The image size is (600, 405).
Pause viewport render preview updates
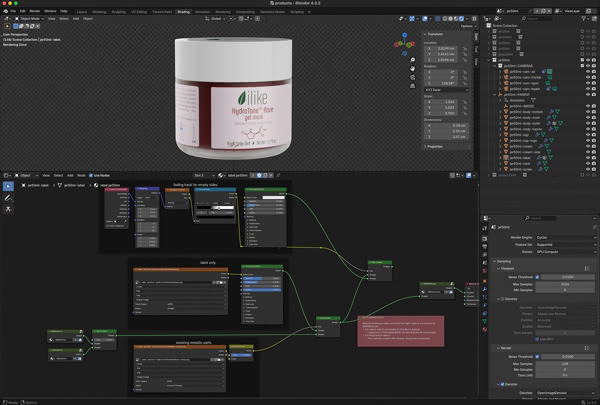coord(474,18)
